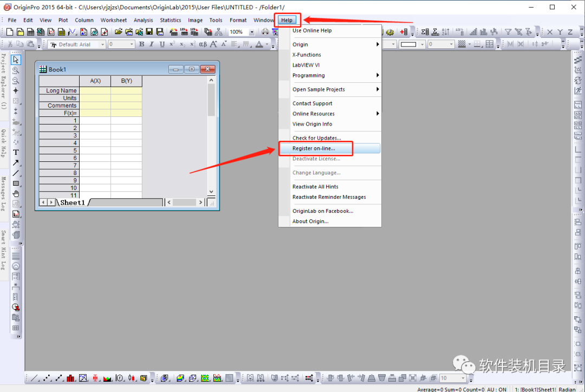
Task: Open the font size dropdown showing 0
Action: click(x=131, y=44)
